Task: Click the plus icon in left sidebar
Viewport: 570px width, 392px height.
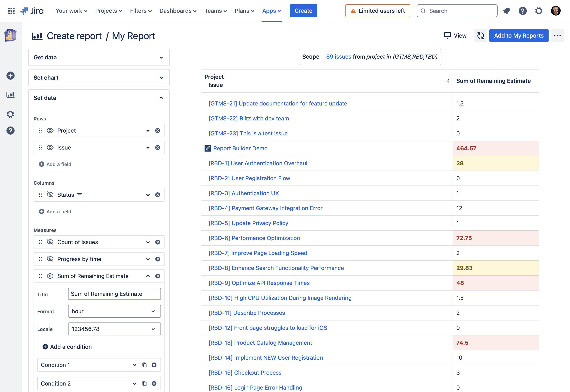Action: tap(10, 76)
